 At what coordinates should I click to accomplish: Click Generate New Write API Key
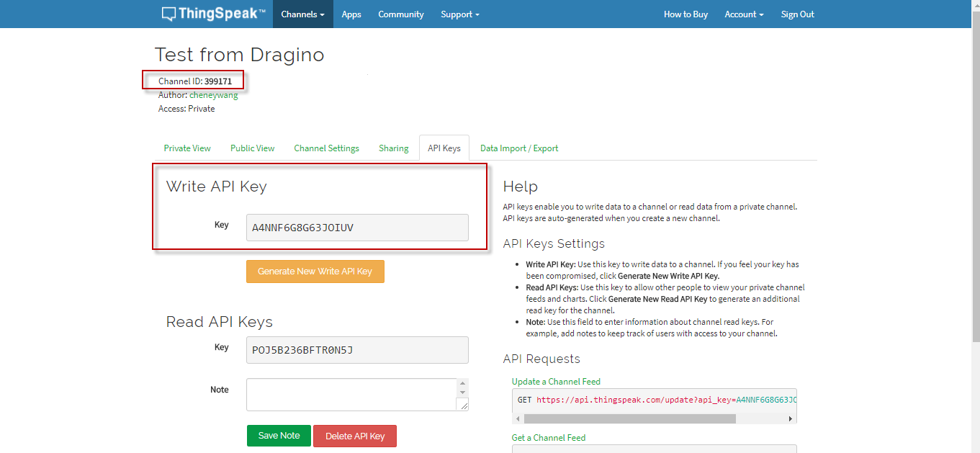[x=315, y=272]
